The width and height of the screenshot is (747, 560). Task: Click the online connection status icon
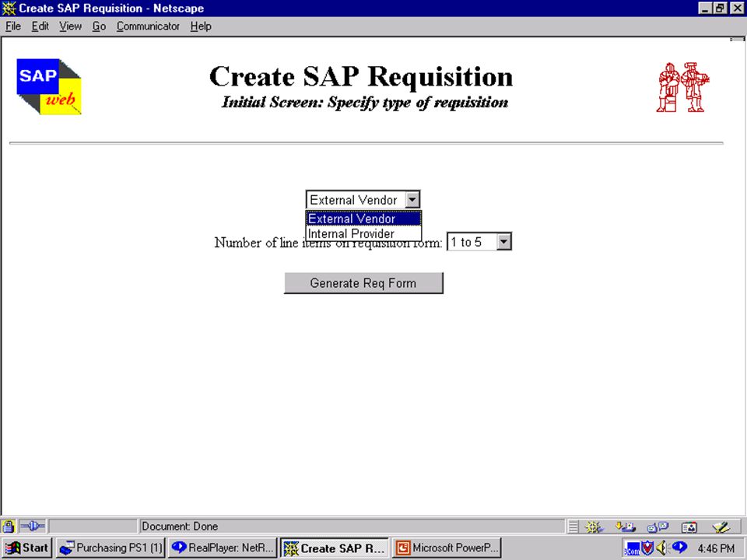(33, 527)
